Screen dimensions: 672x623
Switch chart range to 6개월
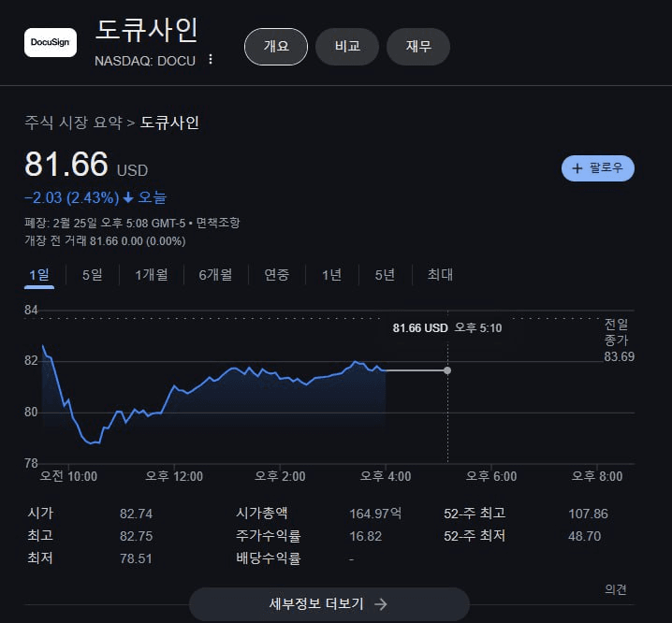(215, 275)
